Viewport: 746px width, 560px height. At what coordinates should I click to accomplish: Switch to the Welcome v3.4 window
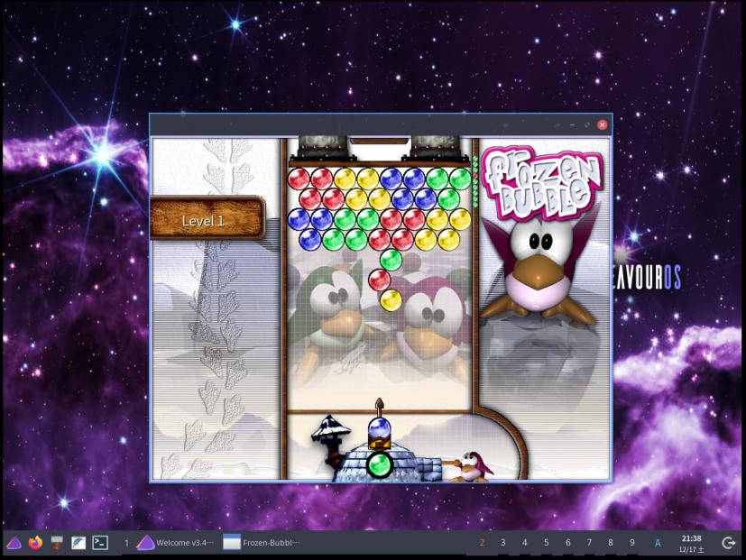[x=175, y=542]
